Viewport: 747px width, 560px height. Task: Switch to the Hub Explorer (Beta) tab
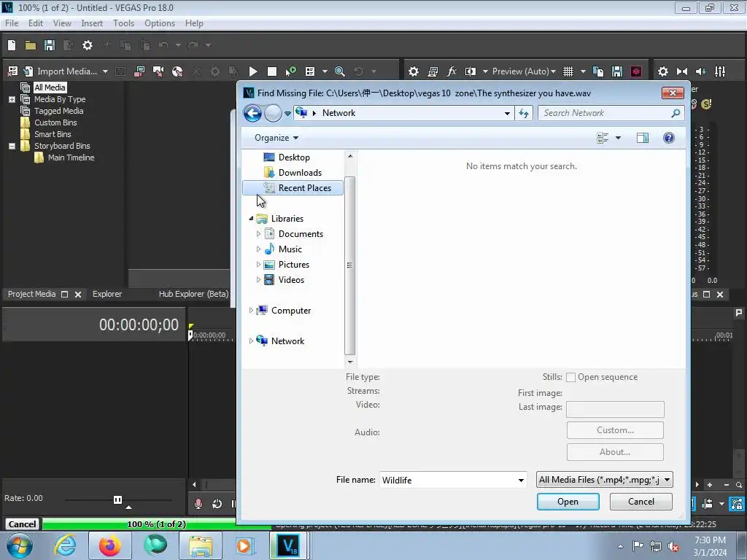pos(193,295)
